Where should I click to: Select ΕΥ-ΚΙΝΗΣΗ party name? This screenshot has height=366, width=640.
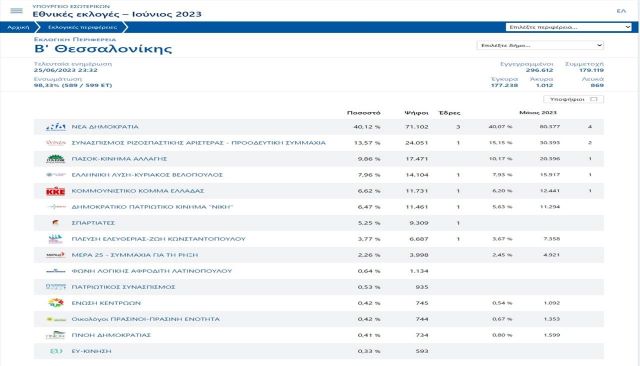click(x=91, y=351)
